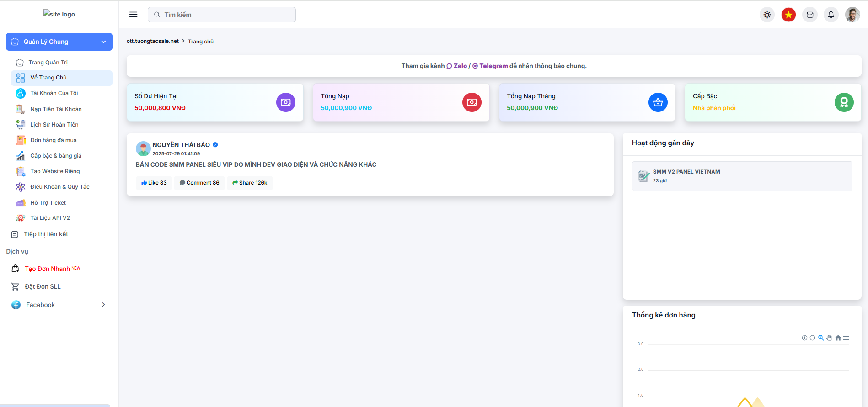
Task: Open Nạp Tiền Tài Khoản menu item
Action: [x=56, y=109]
